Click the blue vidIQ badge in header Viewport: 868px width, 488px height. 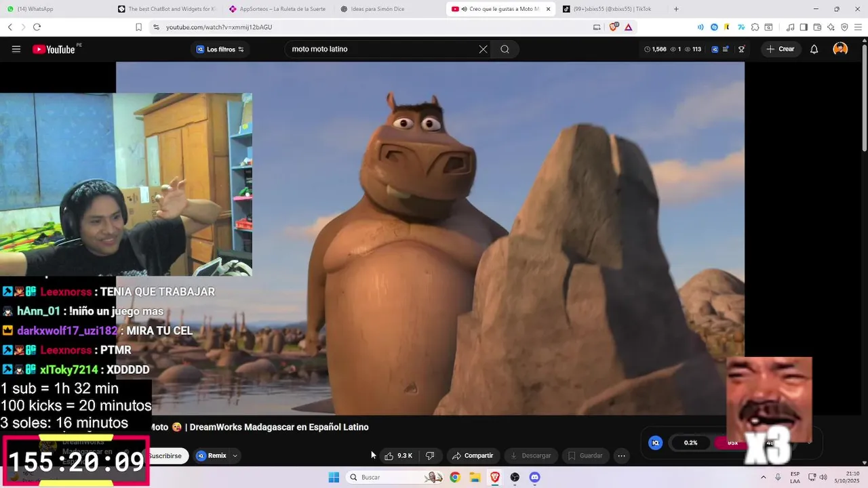tap(714, 49)
